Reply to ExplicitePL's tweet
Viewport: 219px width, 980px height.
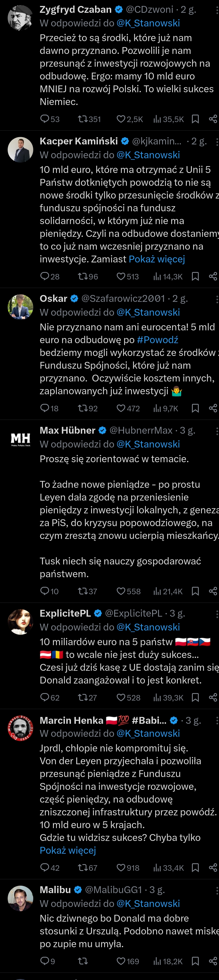[45, 697]
